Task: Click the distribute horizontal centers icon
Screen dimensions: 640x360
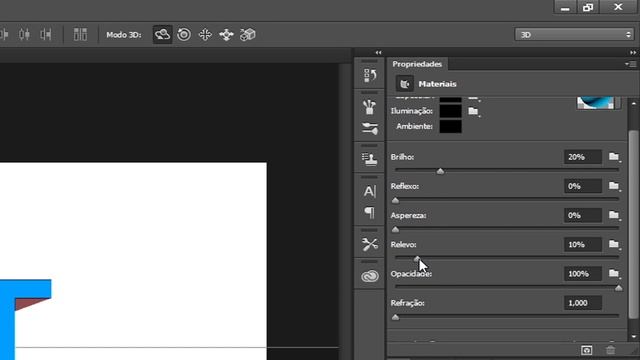Action: (24, 35)
